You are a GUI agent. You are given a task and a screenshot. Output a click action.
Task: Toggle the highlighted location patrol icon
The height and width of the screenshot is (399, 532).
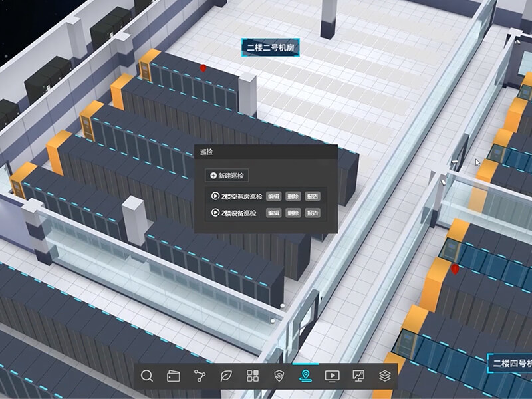click(305, 376)
